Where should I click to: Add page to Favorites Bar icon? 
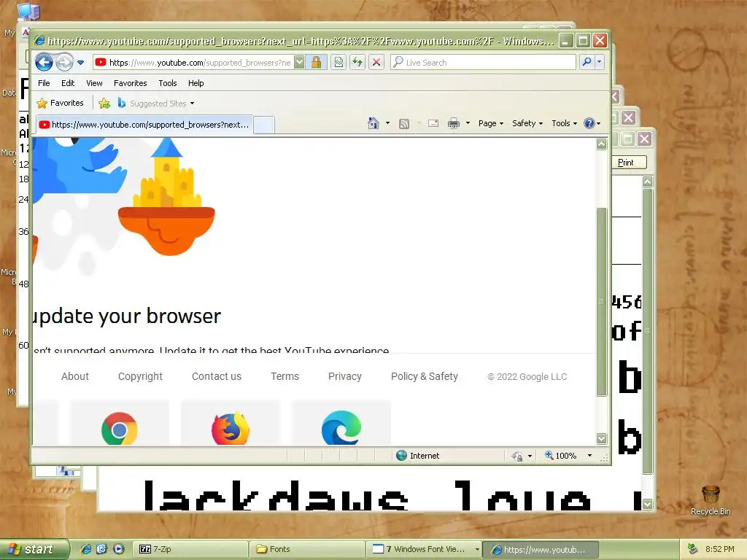click(x=104, y=103)
